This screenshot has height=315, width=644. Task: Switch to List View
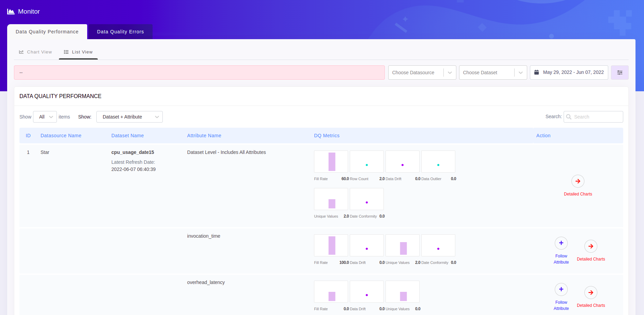pyautogui.click(x=78, y=52)
